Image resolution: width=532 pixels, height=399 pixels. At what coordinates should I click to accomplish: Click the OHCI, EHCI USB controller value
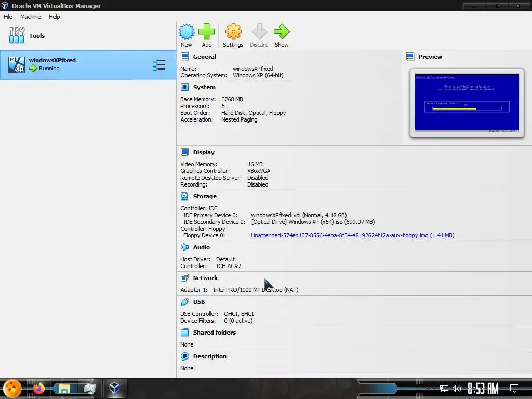point(239,314)
